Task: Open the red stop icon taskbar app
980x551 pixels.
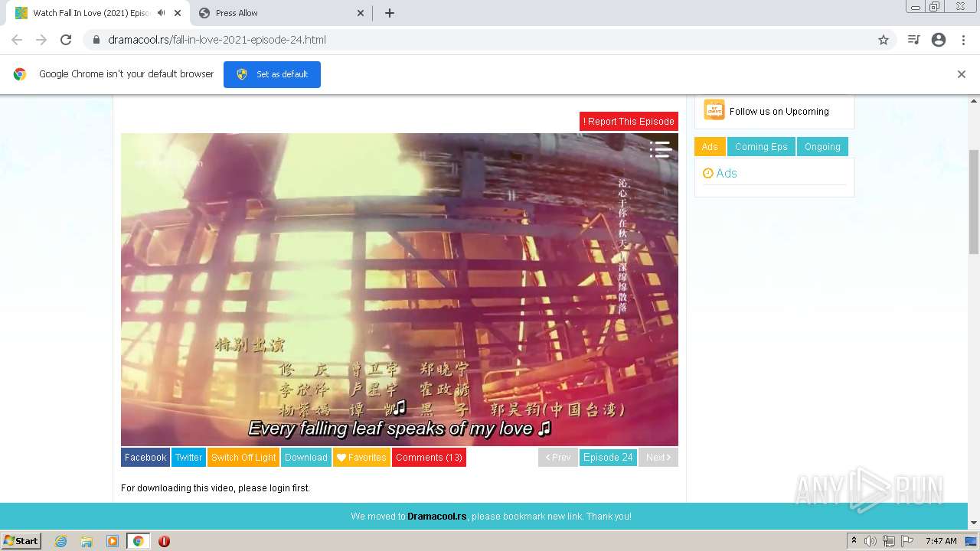Action: 164,541
